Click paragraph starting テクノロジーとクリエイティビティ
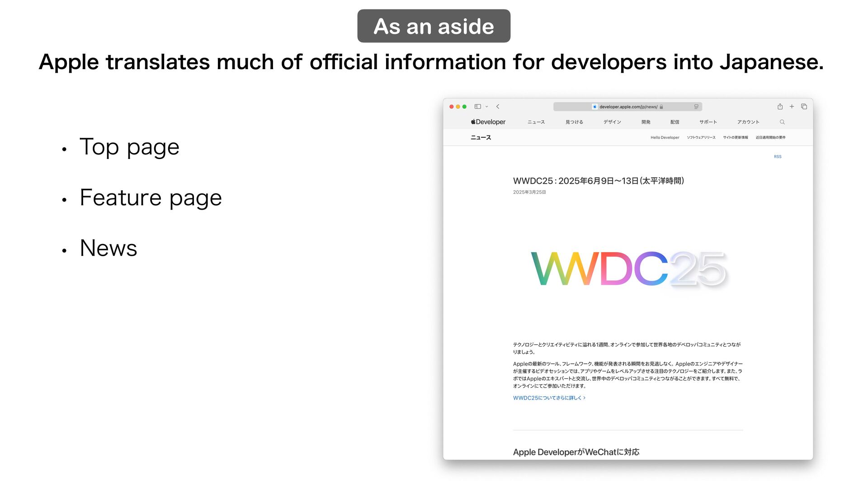The image size is (868, 488). click(x=627, y=348)
